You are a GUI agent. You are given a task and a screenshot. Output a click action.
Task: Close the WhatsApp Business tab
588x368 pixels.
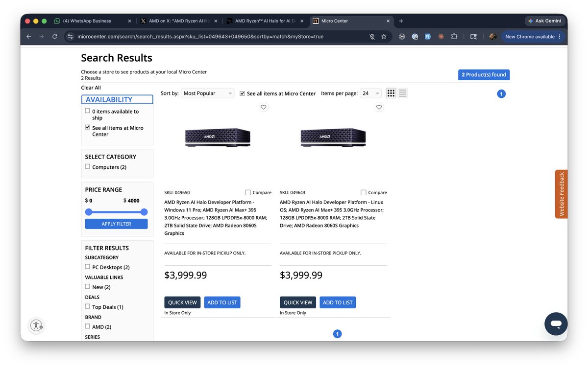tap(129, 21)
